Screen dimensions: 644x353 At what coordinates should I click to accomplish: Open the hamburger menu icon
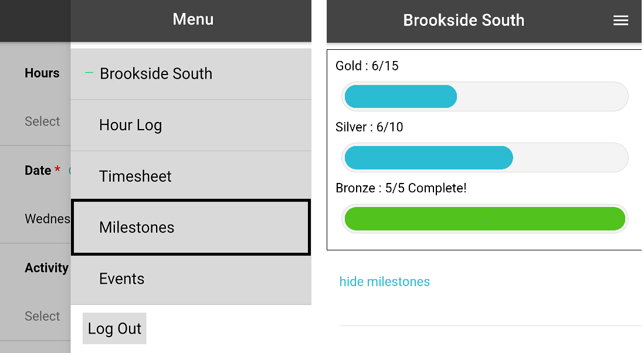tap(621, 21)
